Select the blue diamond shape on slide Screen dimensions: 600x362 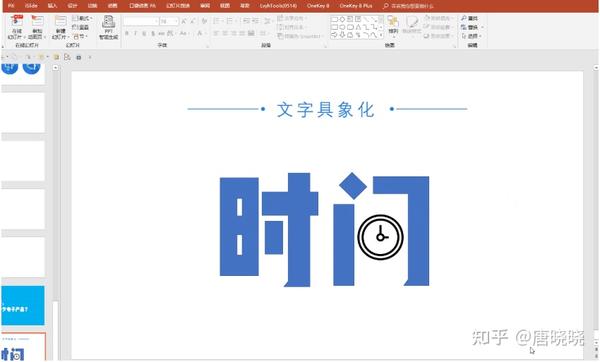tap(353, 186)
